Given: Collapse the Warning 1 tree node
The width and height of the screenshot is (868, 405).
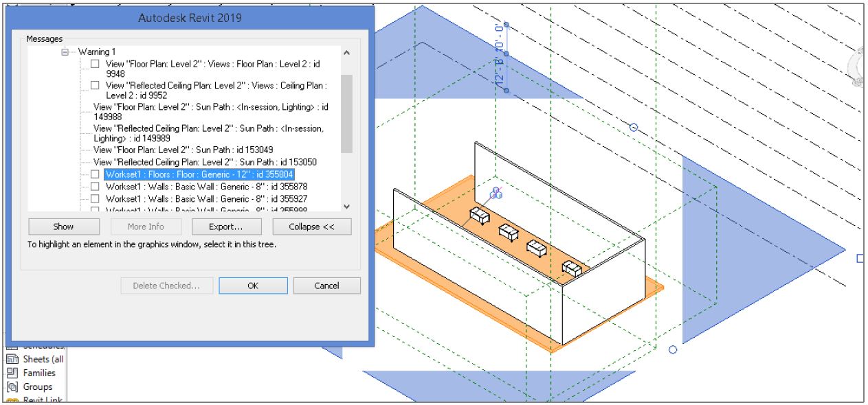Looking at the screenshot, I should 66,52.
